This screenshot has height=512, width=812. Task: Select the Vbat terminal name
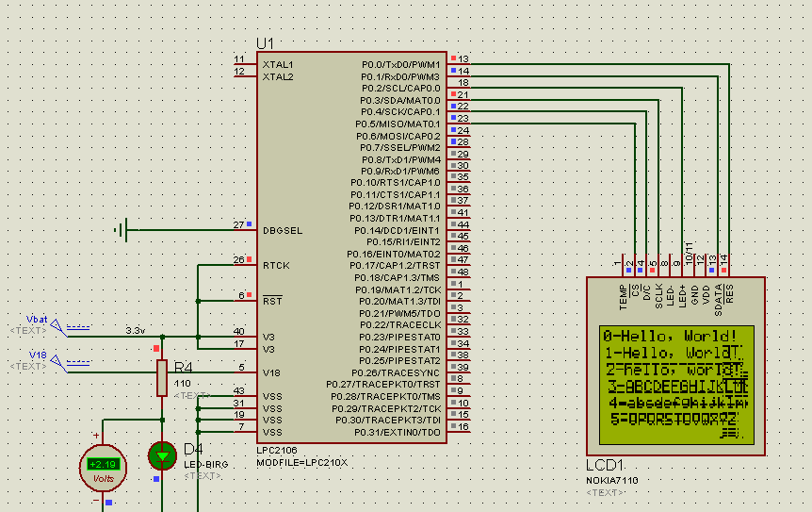tap(37, 320)
